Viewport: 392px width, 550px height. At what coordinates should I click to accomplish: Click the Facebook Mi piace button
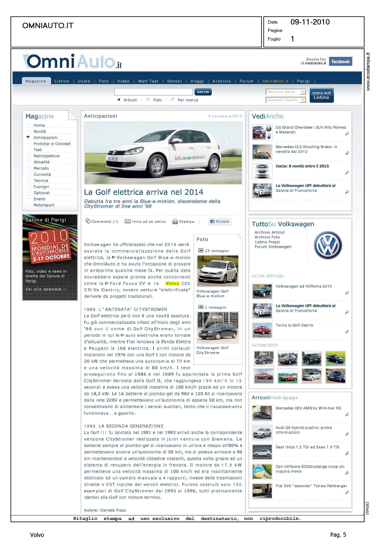click(x=219, y=222)
